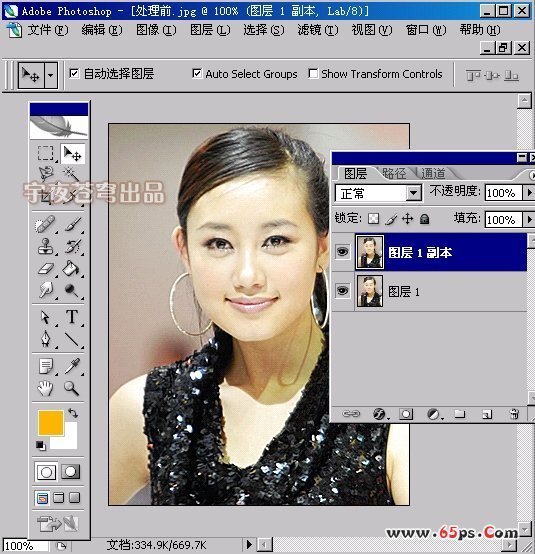The height and width of the screenshot is (554, 535).
Task: Open layer style fx menu
Action: [x=380, y=414]
